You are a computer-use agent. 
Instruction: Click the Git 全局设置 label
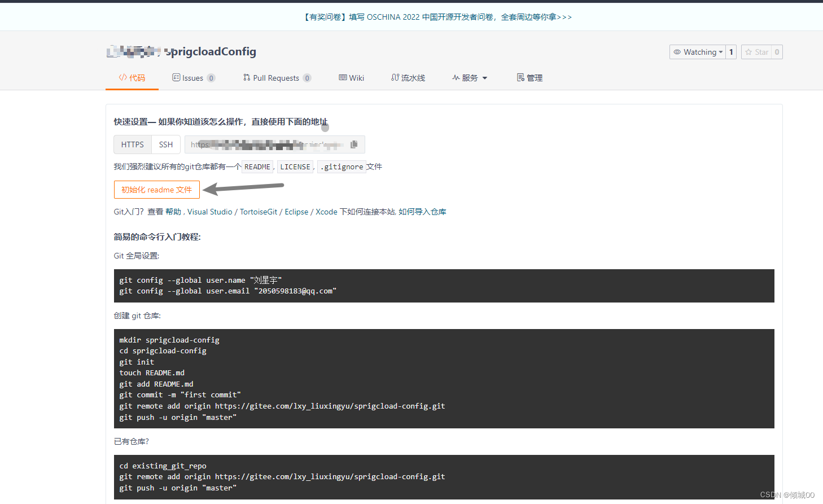[137, 256]
